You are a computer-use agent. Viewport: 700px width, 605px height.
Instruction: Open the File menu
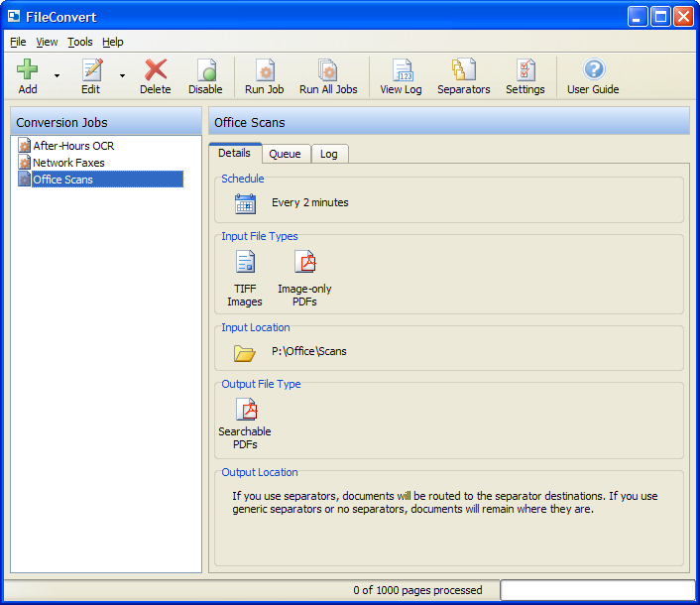coord(18,42)
